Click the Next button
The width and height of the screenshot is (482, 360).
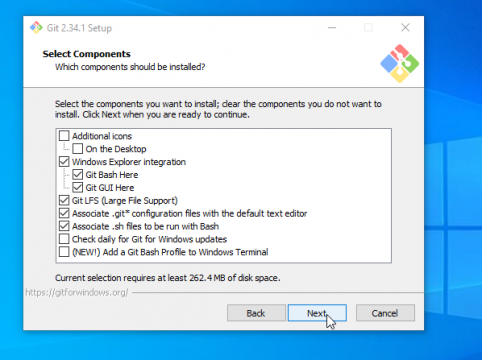[317, 313]
